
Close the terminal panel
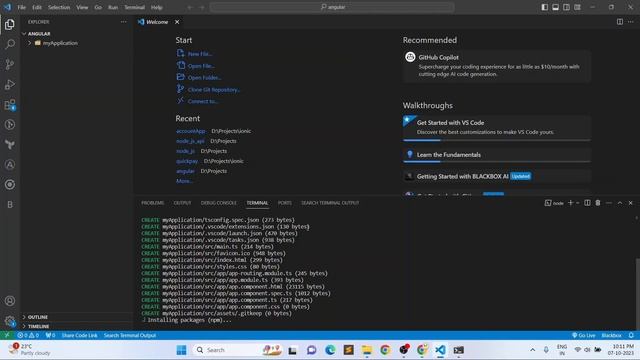click(x=630, y=203)
